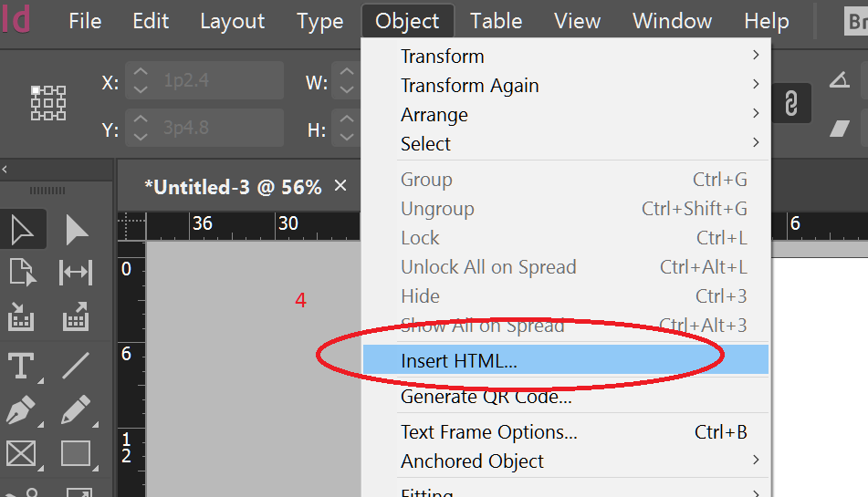Collapse the tools panel with double arrow
The height and width of the screenshot is (497, 868).
pos(5,170)
